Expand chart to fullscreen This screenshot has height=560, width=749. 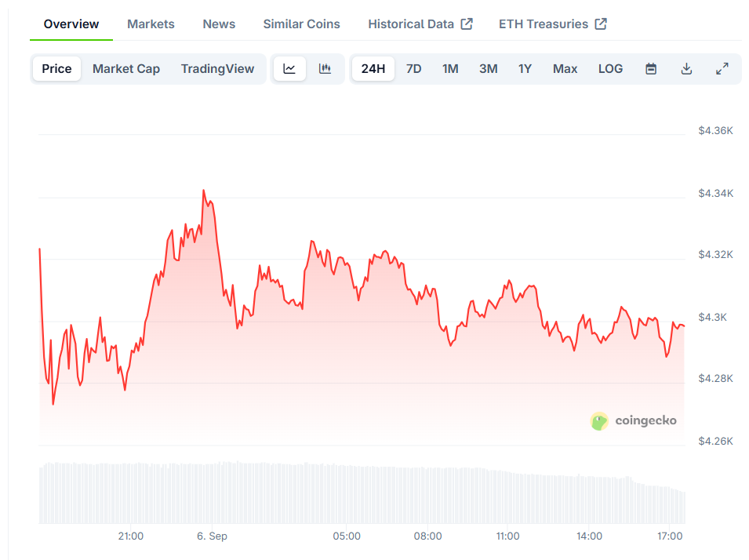pyautogui.click(x=722, y=69)
